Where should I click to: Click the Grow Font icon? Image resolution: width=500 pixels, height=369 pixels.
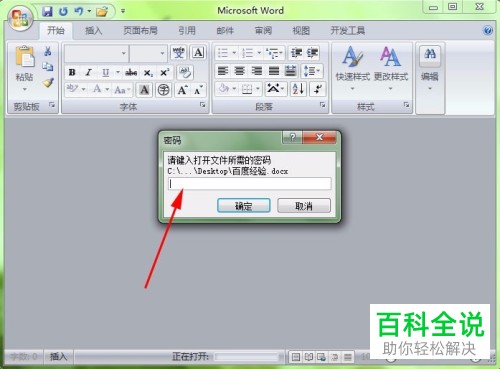182,90
